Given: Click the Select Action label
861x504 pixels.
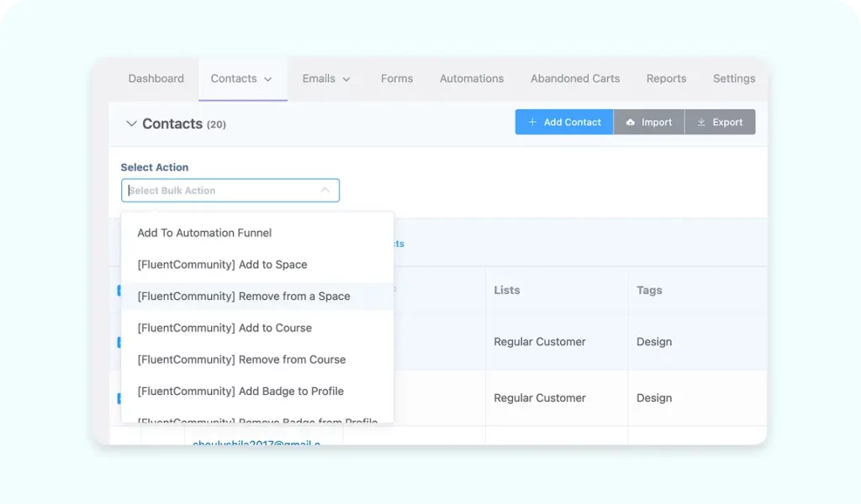Looking at the screenshot, I should [x=155, y=167].
